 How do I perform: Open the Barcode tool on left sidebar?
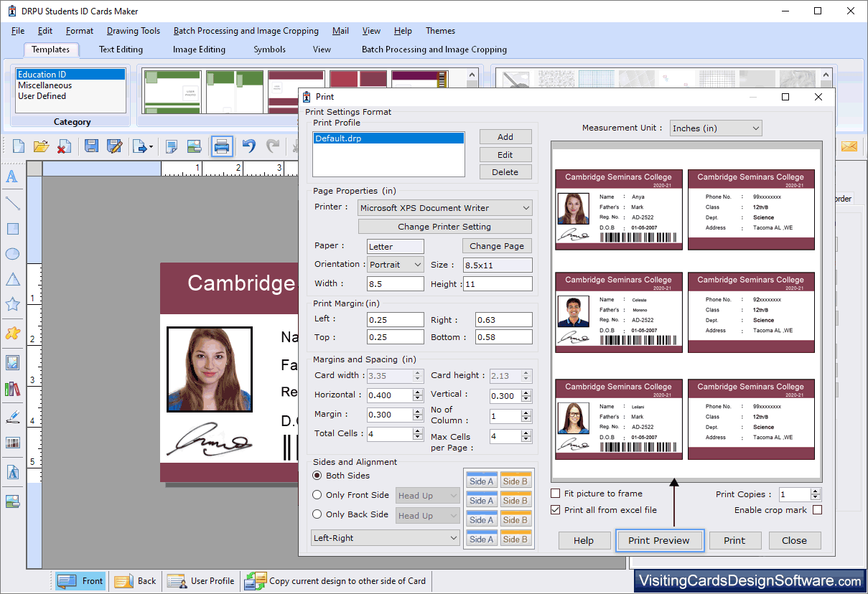click(12, 443)
